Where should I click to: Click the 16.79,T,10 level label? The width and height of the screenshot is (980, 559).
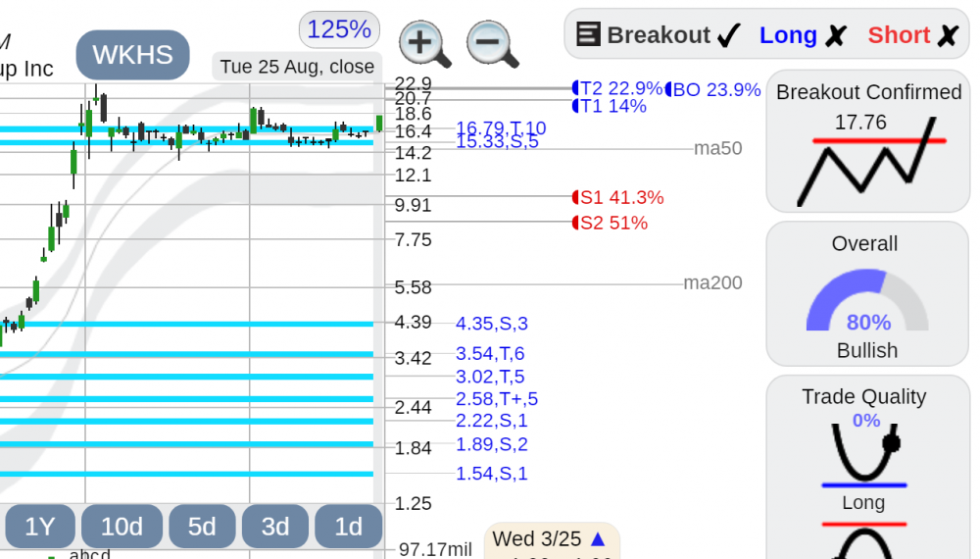pos(501,128)
